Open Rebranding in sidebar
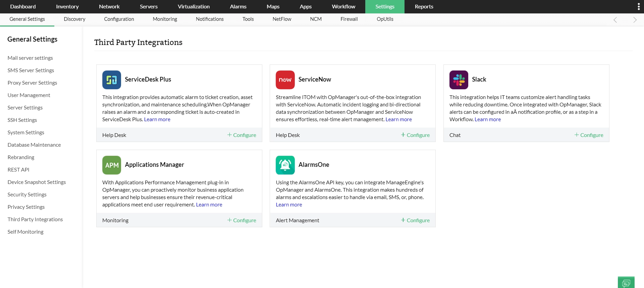This screenshot has height=288, width=644. (x=21, y=157)
